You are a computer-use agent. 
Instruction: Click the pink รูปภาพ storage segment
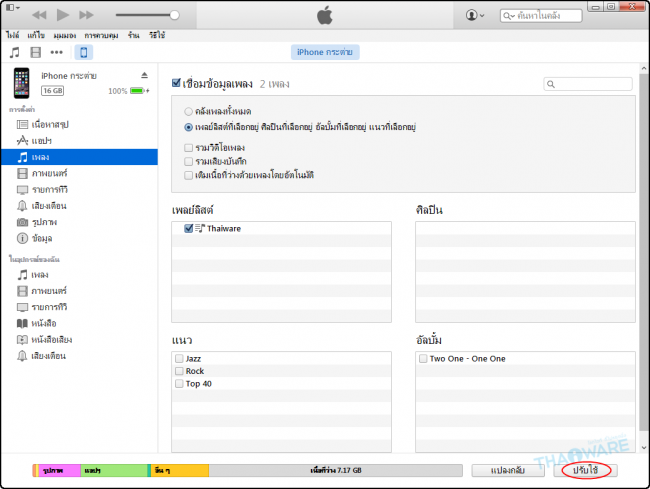59,470
